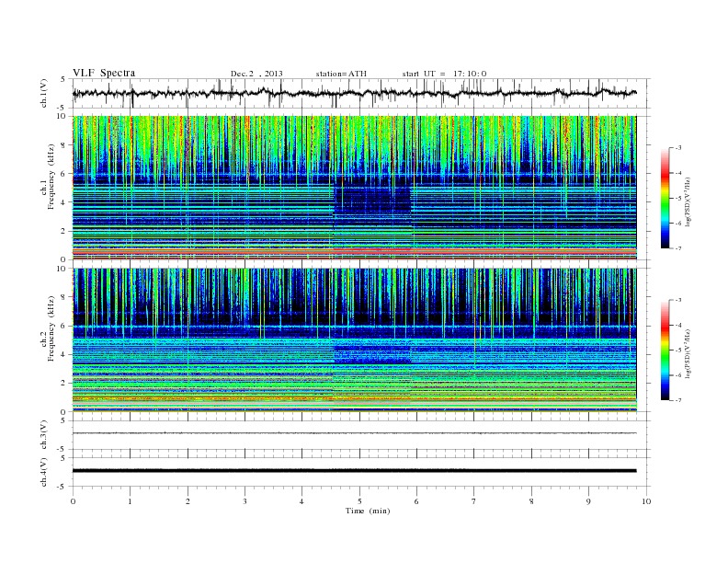The height and width of the screenshot is (563, 728).
Task: Click the ch.2 spectrogram color scale bar
Action: pos(665,350)
